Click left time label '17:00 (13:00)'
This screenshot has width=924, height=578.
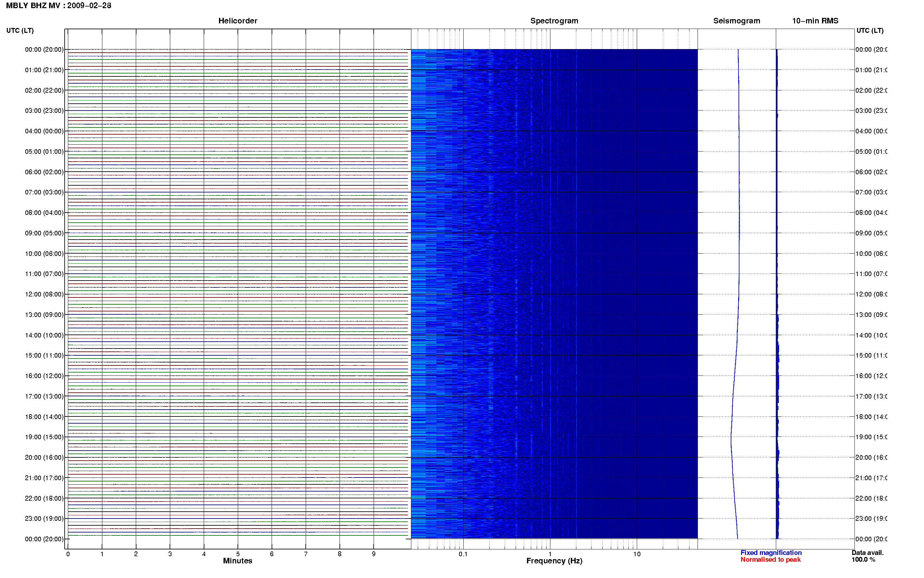pos(44,396)
